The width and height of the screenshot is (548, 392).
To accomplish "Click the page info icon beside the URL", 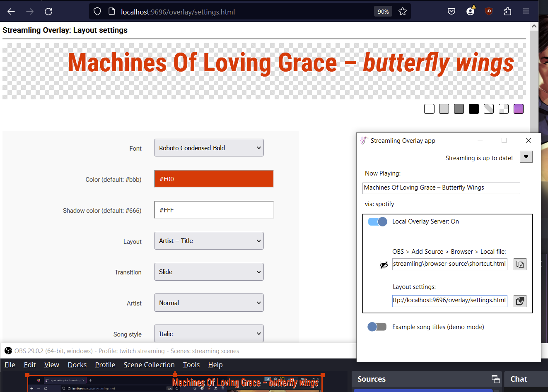I will tap(111, 12).
